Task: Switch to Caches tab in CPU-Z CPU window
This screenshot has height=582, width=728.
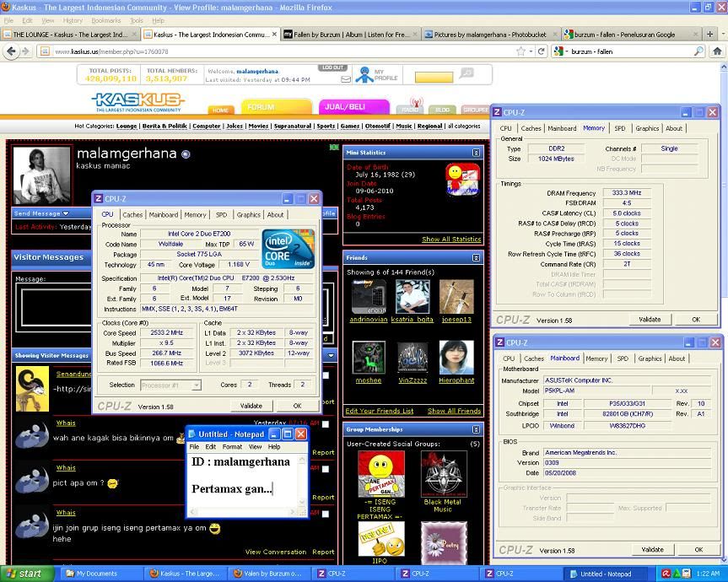Action: pos(132,215)
